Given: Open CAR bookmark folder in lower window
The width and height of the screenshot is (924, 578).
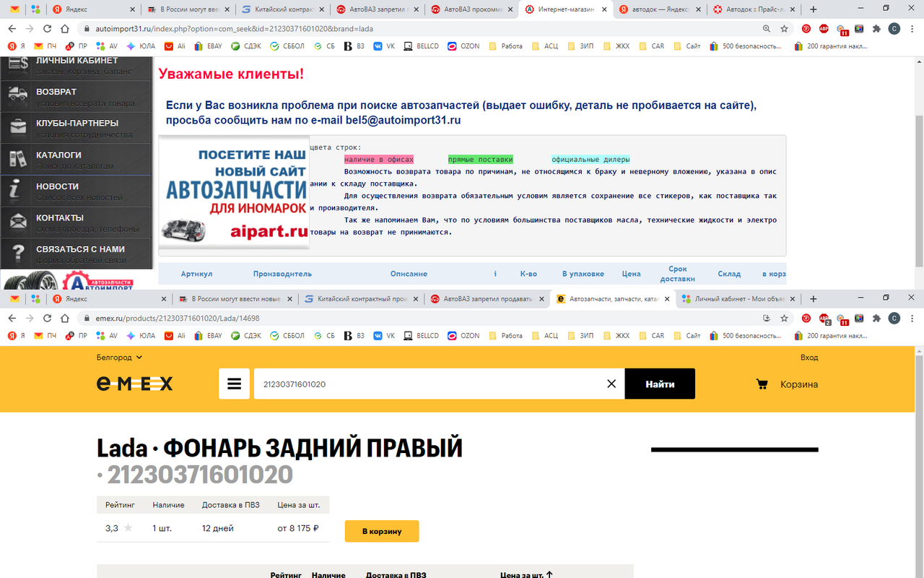Looking at the screenshot, I should pyautogui.click(x=651, y=335).
